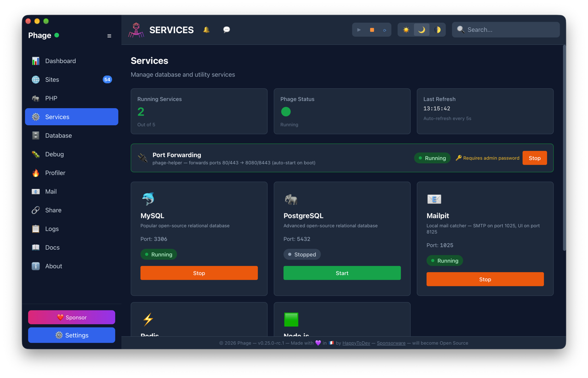This screenshot has width=588, height=378.
Task: Open Settings button in sidebar
Action: click(x=72, y=335)
